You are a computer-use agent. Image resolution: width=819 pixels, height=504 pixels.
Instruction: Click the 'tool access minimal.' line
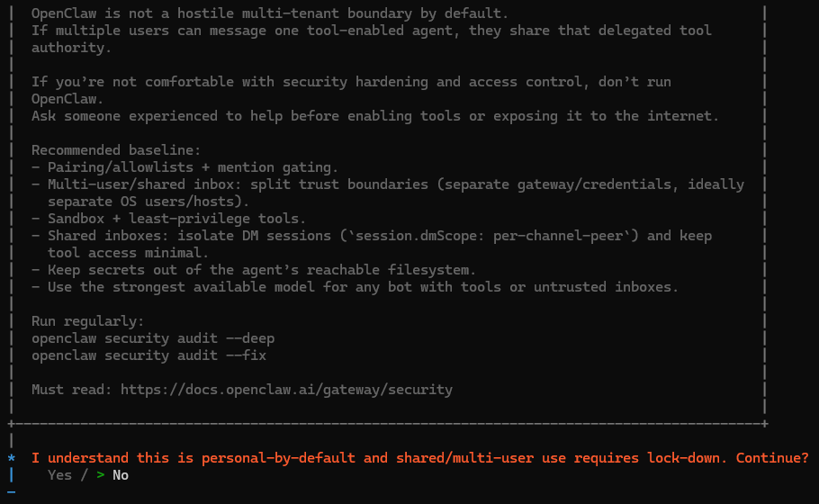point(129,253)
